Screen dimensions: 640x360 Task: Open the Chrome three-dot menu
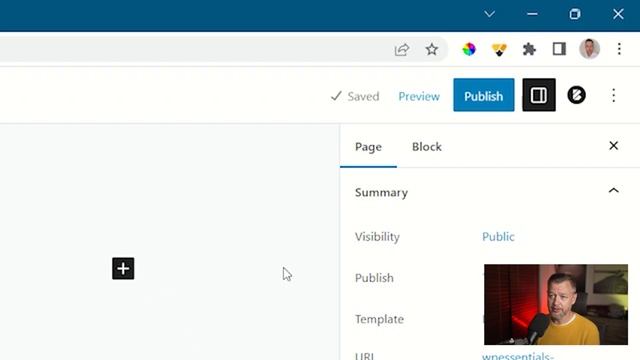pyautogui.click(x=619, y=49)
